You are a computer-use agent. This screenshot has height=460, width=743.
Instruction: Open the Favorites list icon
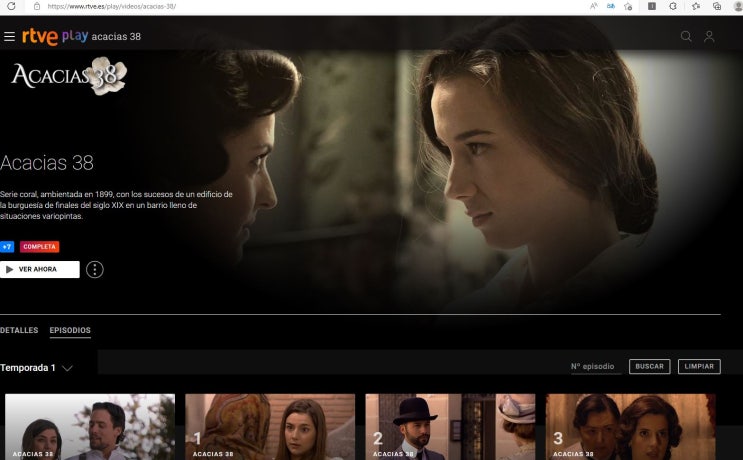tap(696, 6)
